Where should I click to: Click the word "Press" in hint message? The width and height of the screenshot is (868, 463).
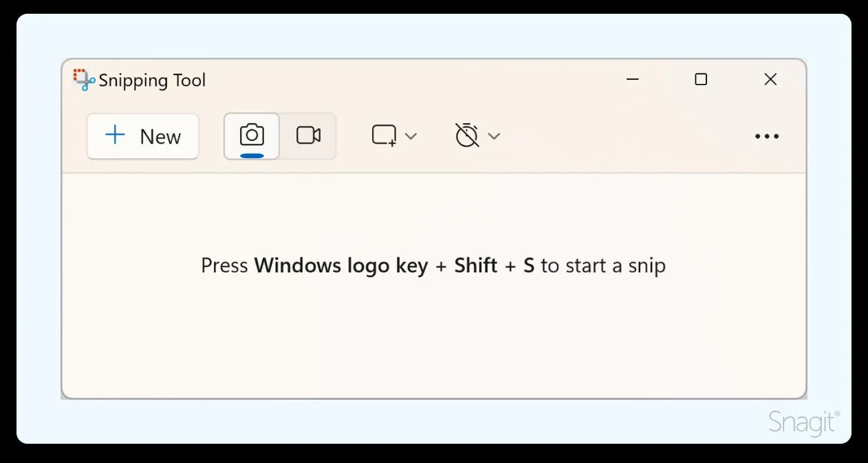(x=224, y=266)
